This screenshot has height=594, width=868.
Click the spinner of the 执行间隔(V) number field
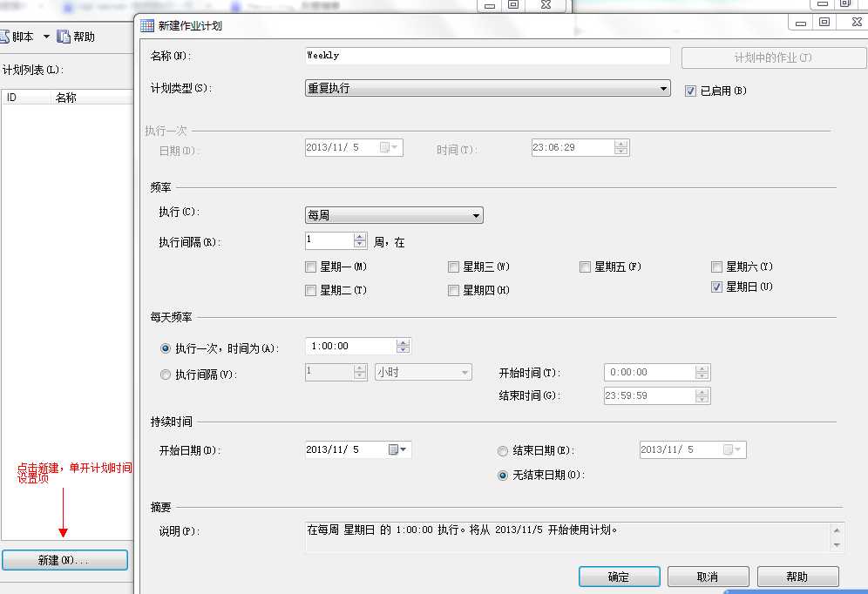(x=360, y=372)
